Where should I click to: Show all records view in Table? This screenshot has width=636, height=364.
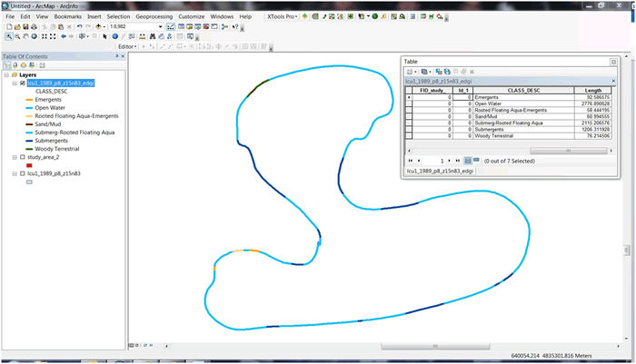pos(468,161)
